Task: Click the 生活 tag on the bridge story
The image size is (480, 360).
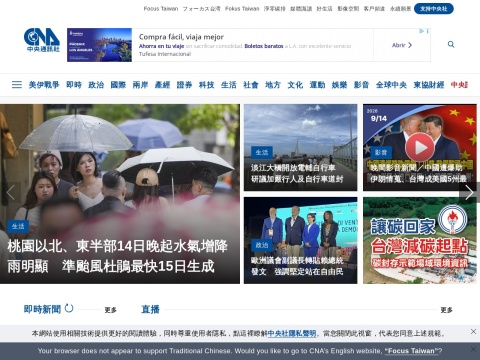Action: [x=262, y=152]
